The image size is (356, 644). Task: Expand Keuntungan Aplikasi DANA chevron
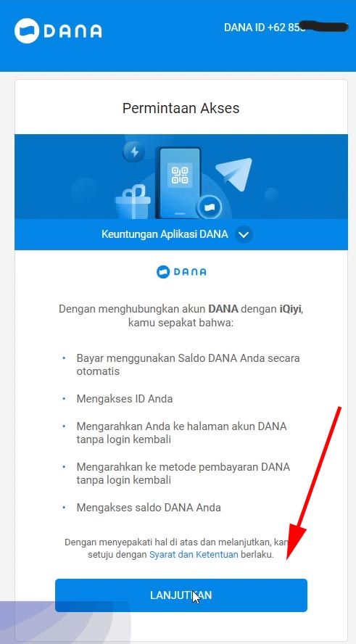pyautogui.click(x=244, y=234)
